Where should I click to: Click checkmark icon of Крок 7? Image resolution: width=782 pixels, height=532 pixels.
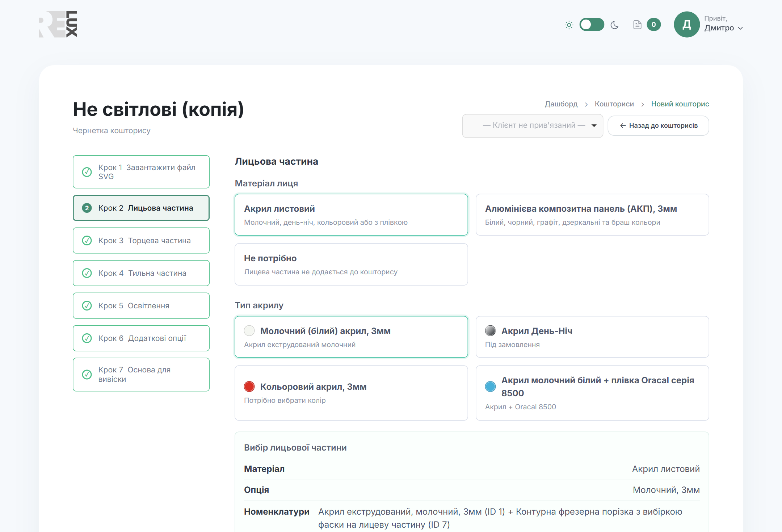pyautogui.click(x=87, y=375)
